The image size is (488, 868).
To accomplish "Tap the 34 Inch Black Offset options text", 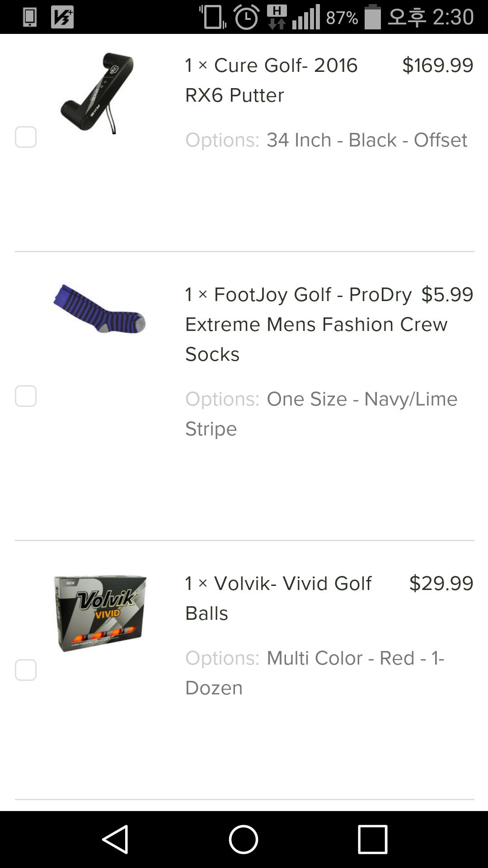I will 366,140.
